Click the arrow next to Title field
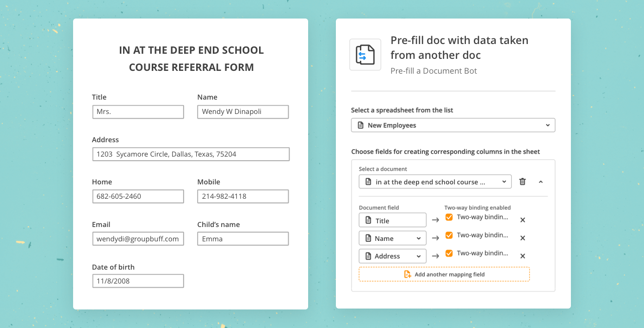 pos(435,220)
